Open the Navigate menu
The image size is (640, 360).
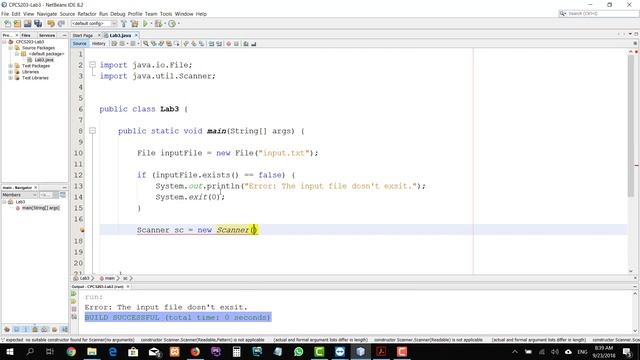[x=47, y=14]
